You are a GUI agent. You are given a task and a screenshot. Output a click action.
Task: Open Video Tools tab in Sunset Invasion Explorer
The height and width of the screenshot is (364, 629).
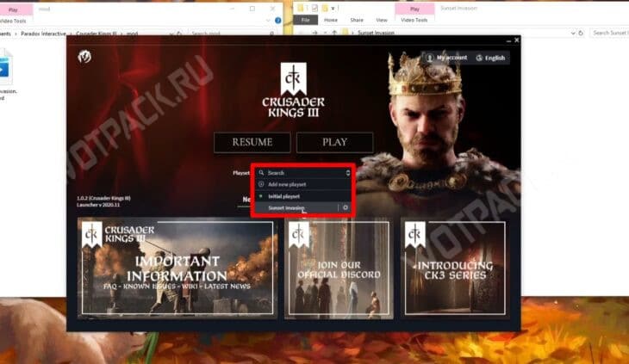point(414,20)
